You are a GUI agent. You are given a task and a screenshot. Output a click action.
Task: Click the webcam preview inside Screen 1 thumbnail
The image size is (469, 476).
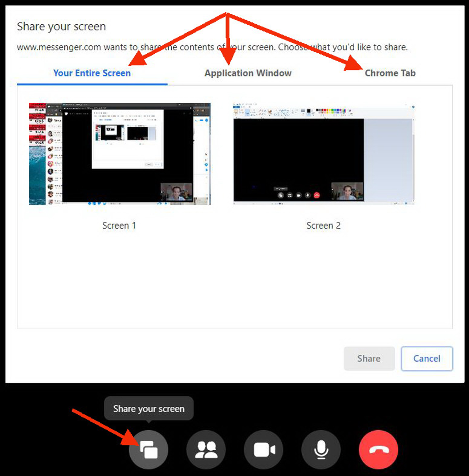[177, 192]
